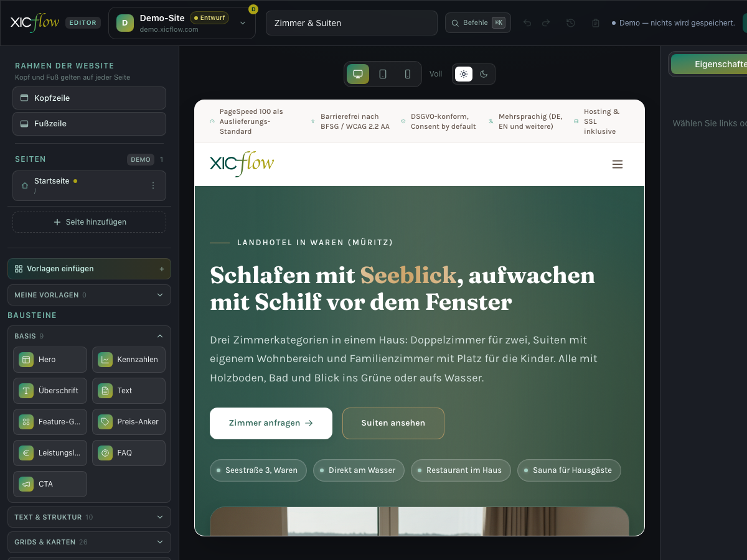The height and width of the screenshot is (560, 747).
Task: Add the Feature-G... block icon
Action: 26,422
